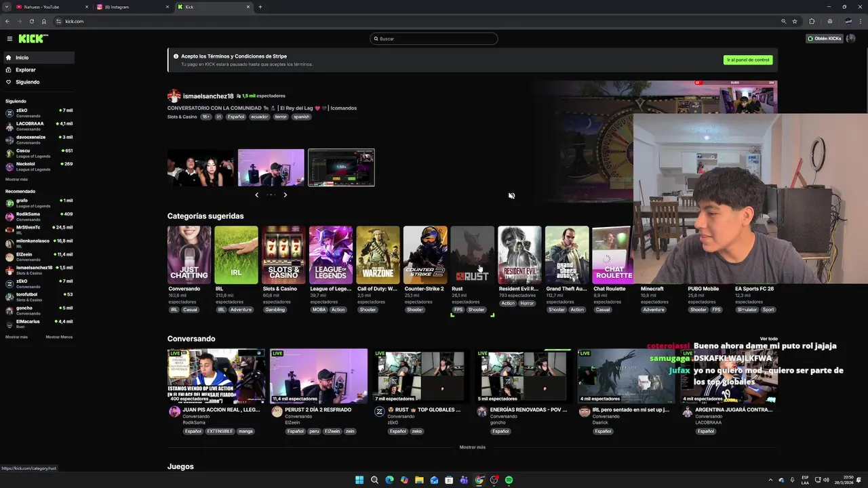Open the Resident Evil category card
The width and height of the screenshot is (868, 488).
click(x=519, y=255)
